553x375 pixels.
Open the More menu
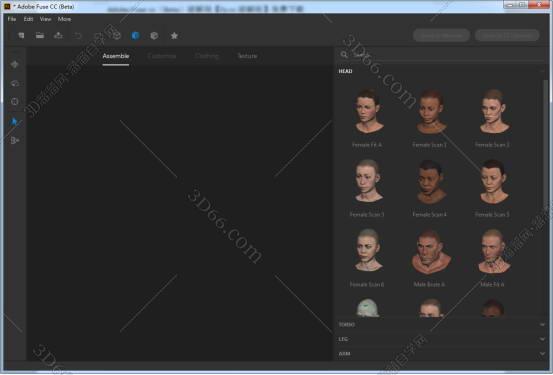64,19
